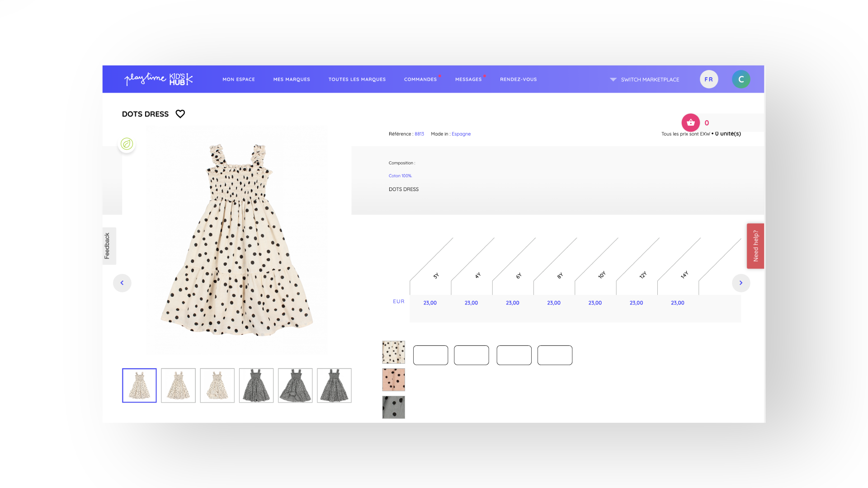Screen dimensions: 868x488
Task: Select first cream dress thumbnail
Action: point(139,385)
